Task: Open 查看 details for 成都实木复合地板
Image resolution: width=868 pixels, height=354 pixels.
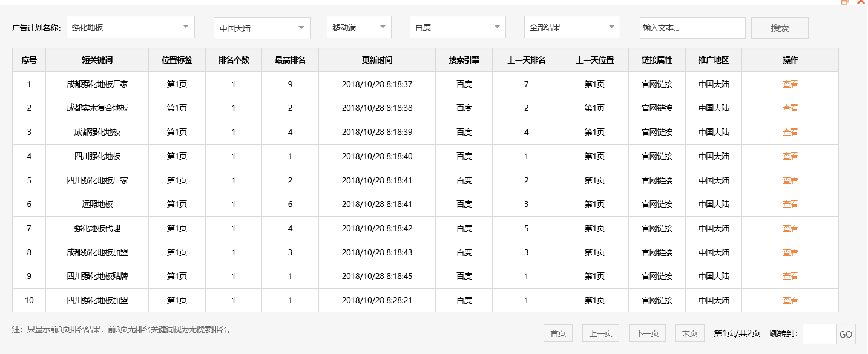Action: click(791, 108)
